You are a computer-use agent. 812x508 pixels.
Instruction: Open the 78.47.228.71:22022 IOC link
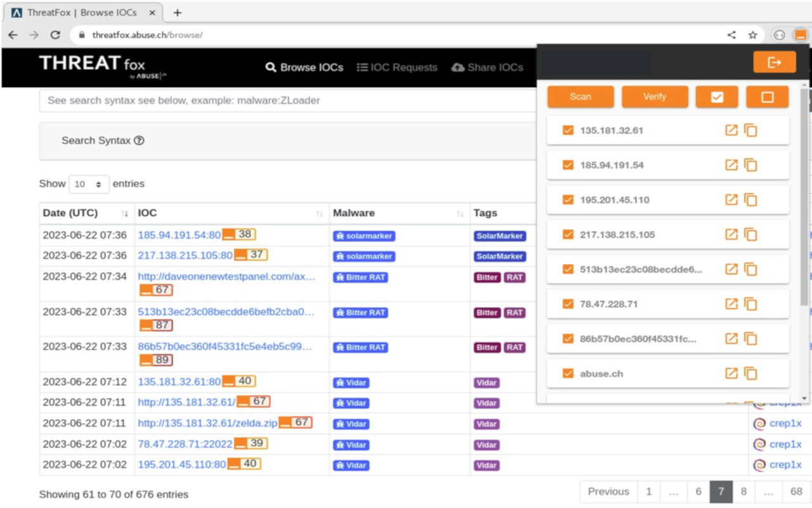click(185, 444)
